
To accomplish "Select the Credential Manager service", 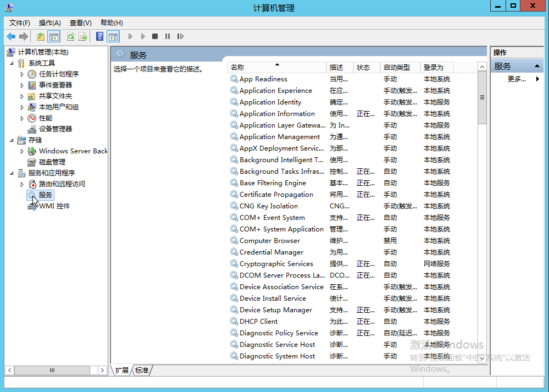I will tap(340, 252).
